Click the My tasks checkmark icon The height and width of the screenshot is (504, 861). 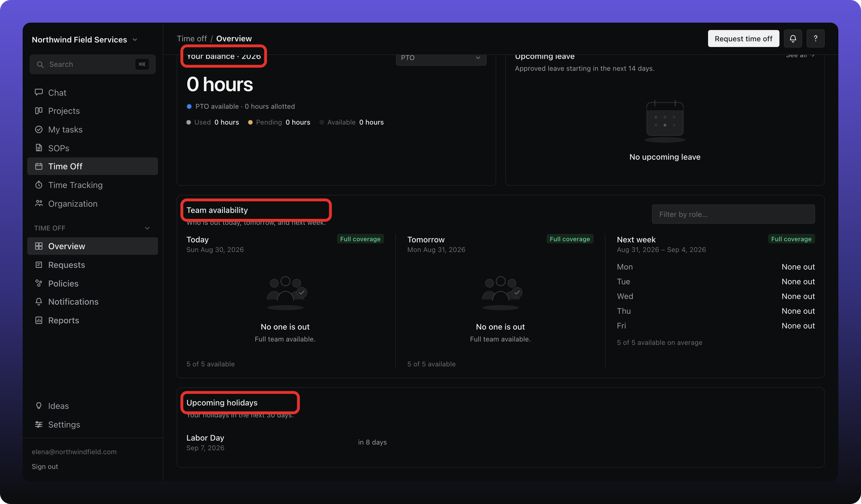pos(39,130)
